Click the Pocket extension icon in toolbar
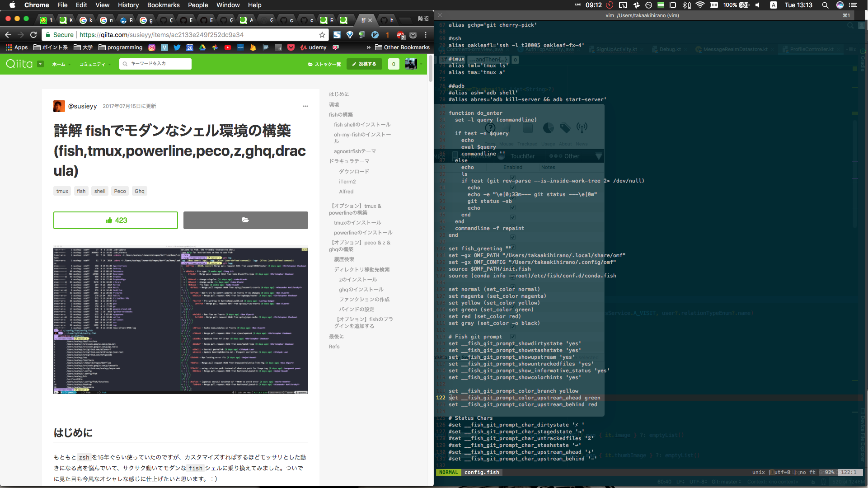Screen dimensions: 868x488 413,35
